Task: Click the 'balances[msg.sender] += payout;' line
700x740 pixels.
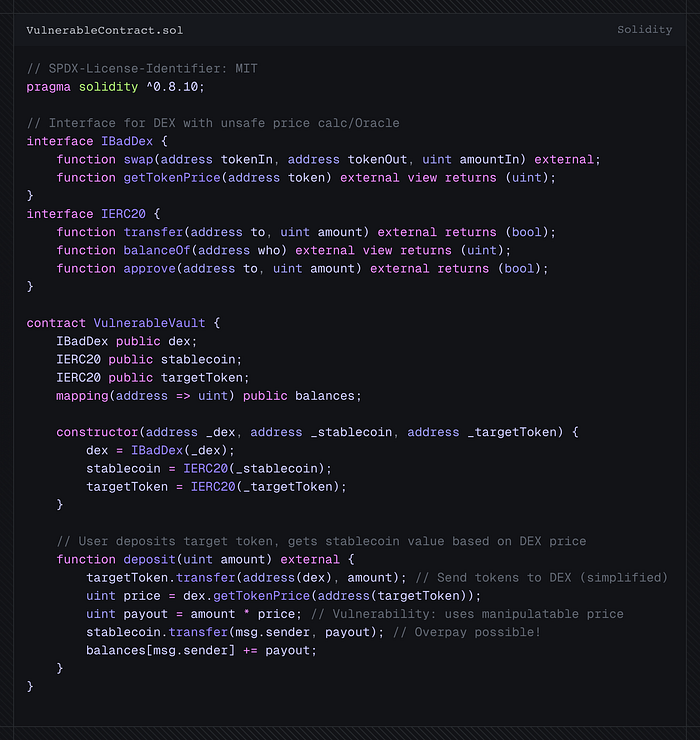Action: point(201,650)
